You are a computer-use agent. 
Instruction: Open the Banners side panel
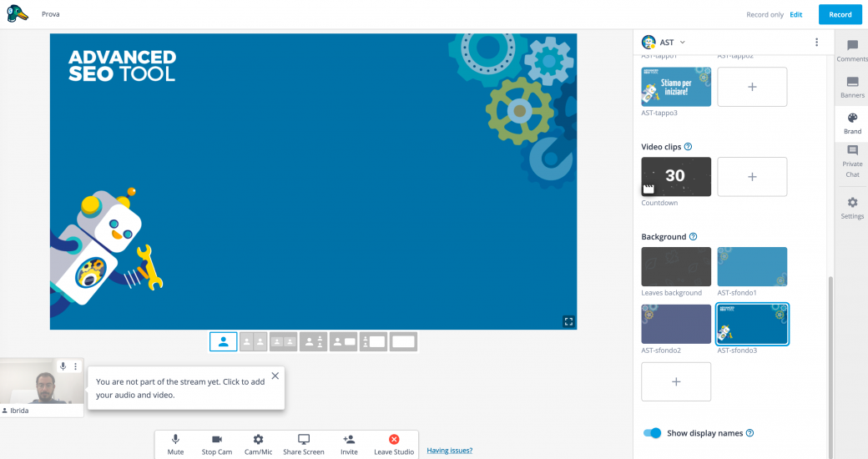852,87
